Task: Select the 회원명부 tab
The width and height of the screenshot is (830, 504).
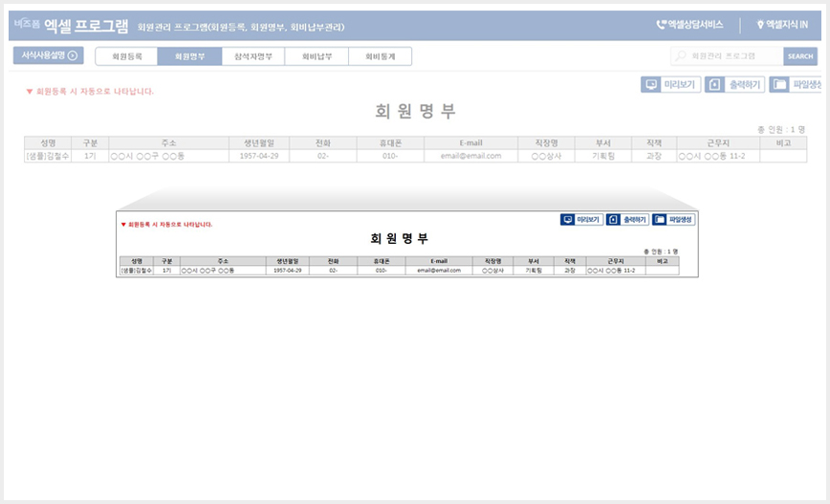Action: click(x=189, y=56)
